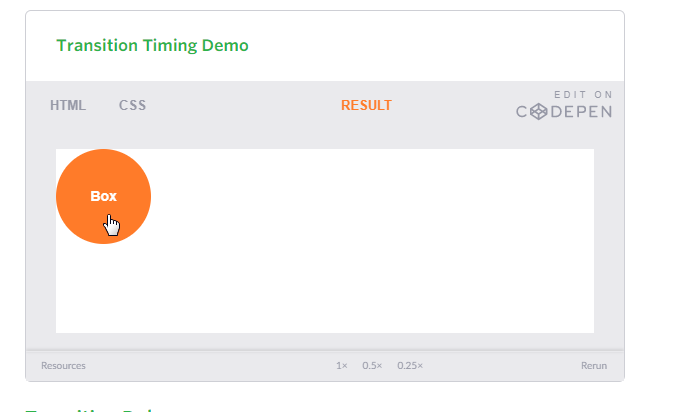The image size is (680, 412).
Task: Set preview zoom to 0.25×
Action: [x=410, y=366]
